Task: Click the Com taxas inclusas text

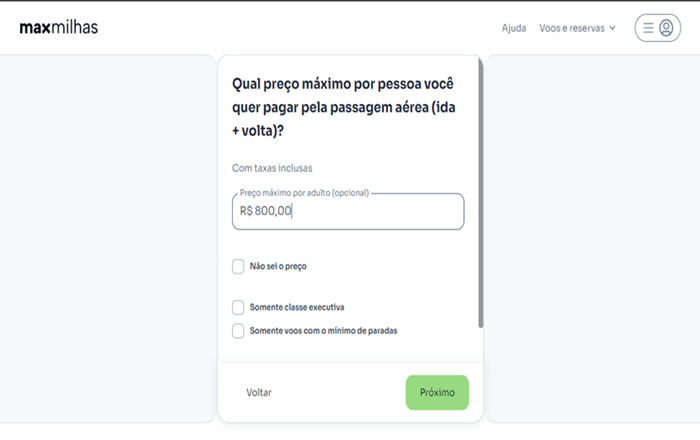Action: coord(279,168)
